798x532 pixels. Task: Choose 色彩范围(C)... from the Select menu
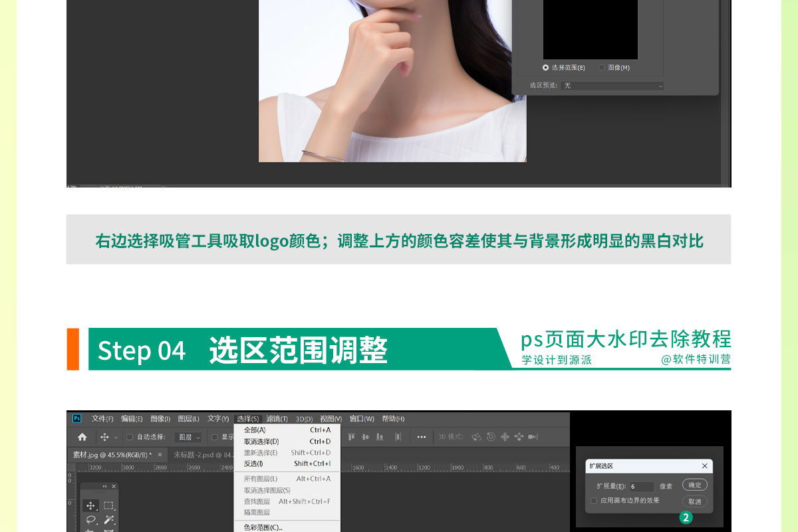[263, 527]
